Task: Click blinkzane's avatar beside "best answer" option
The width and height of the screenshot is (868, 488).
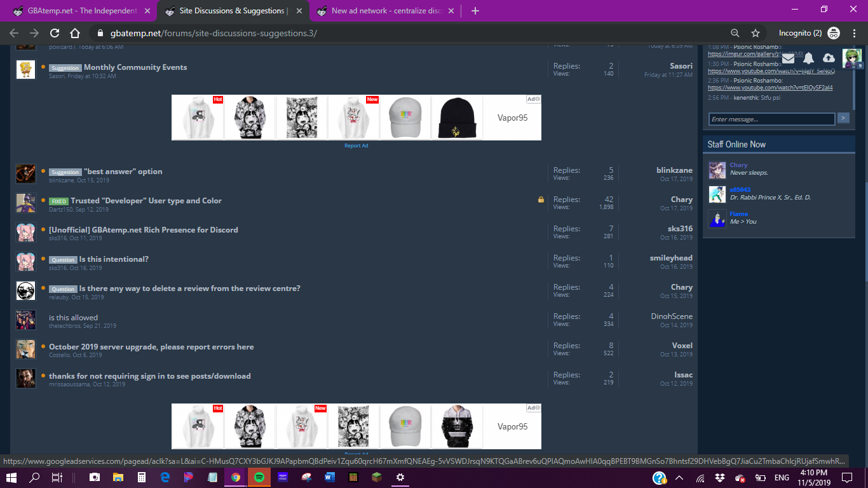Action: coord(25,173)
